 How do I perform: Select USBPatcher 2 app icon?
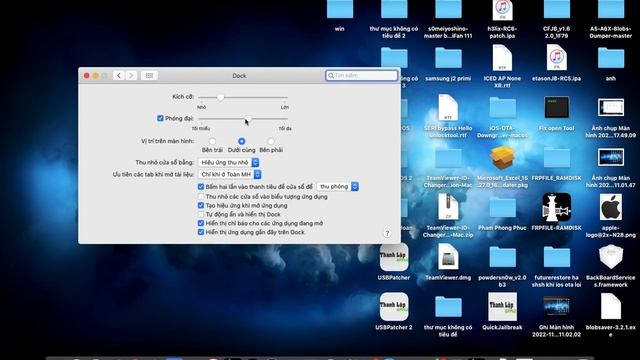[394, 307]
